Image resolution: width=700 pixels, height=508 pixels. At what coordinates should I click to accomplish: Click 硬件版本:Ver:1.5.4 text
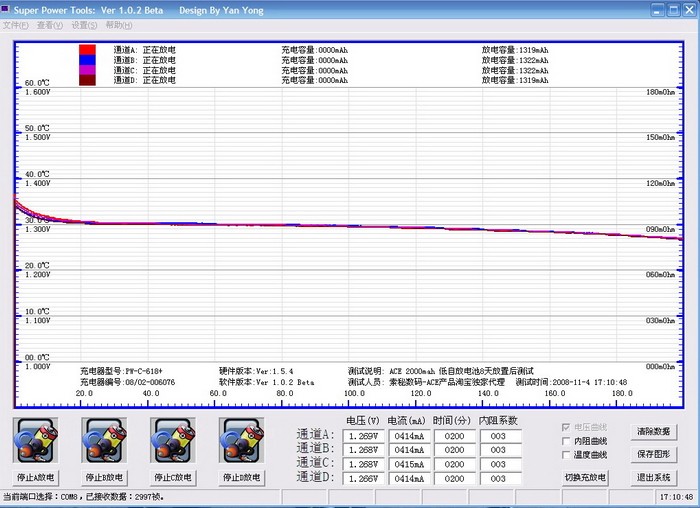click(256, 371)
